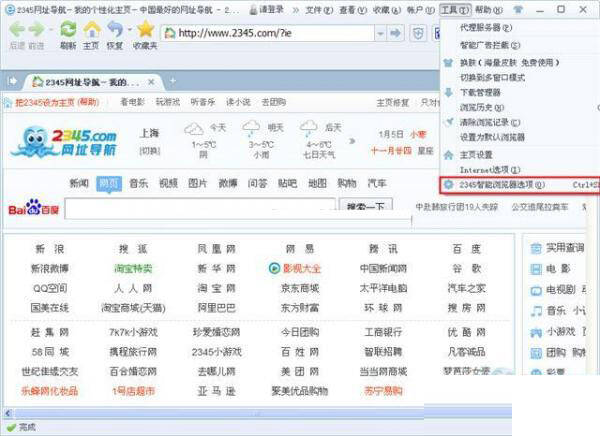Click the 电影 sidebar film icon
Viewport: 600px width, 436px height.
(x=536, y=269)
